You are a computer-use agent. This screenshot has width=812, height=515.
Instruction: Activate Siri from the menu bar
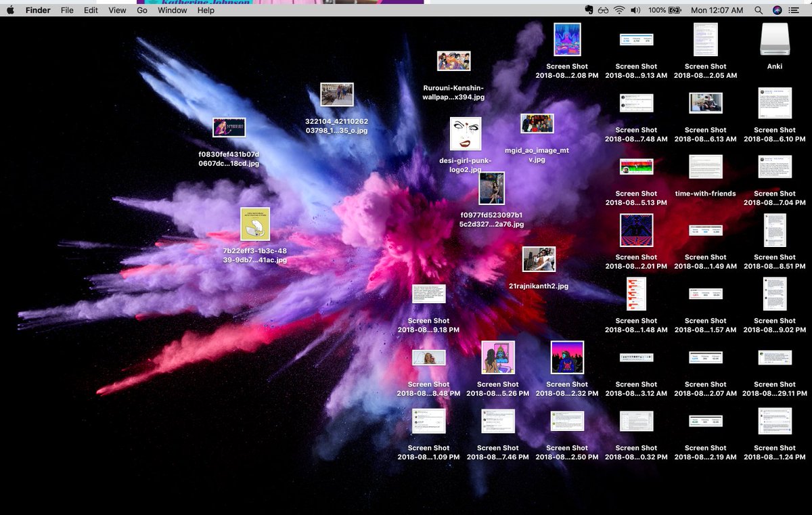777,10
